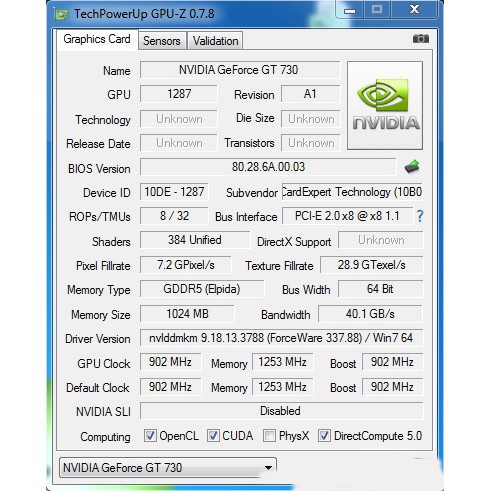This screenshot has width=491, height=491.
Task: Select the NVIDIA GeForce GT 730 combo box
Action: (168, 468)
